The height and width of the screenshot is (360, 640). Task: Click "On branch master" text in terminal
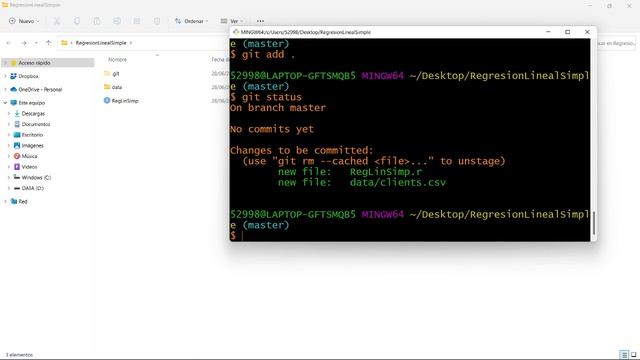tap(278, 108)
